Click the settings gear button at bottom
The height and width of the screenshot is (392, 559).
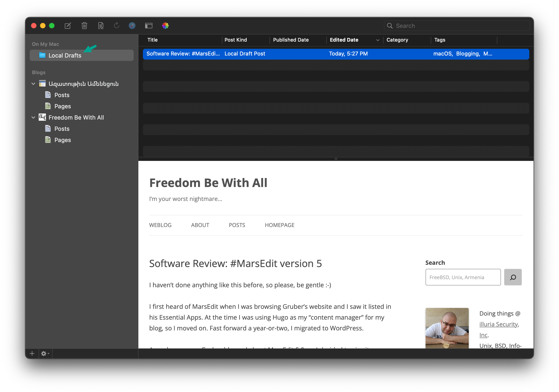(45, 353)
